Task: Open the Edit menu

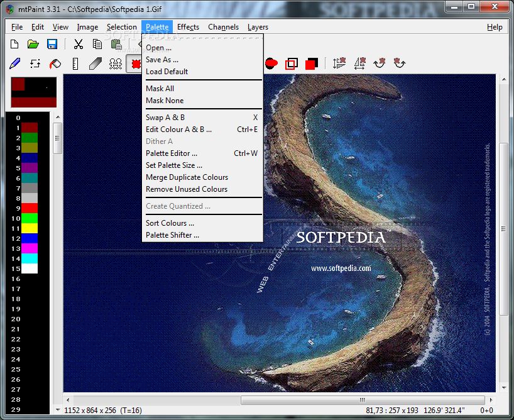Action: (38, 27)
